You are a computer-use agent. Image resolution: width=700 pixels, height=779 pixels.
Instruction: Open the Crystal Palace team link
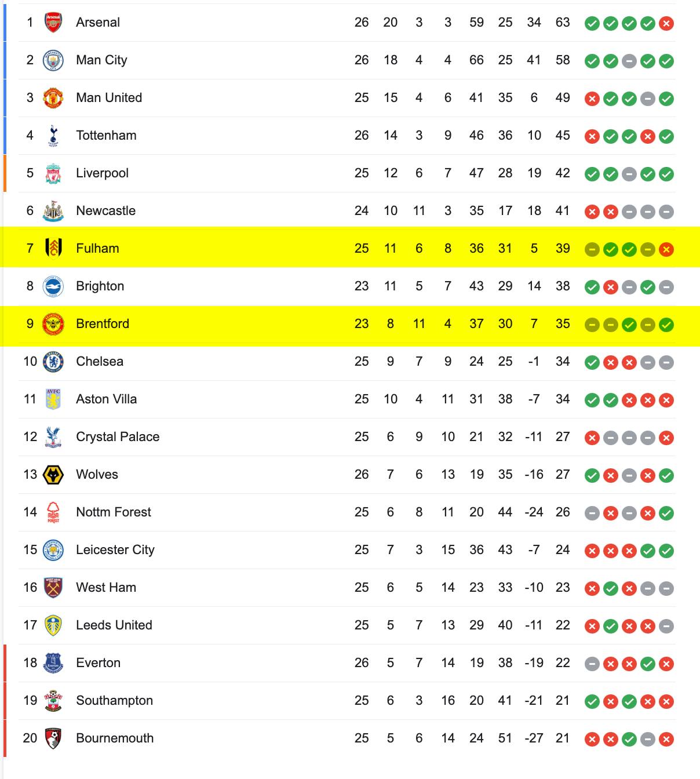pos(118,437)
